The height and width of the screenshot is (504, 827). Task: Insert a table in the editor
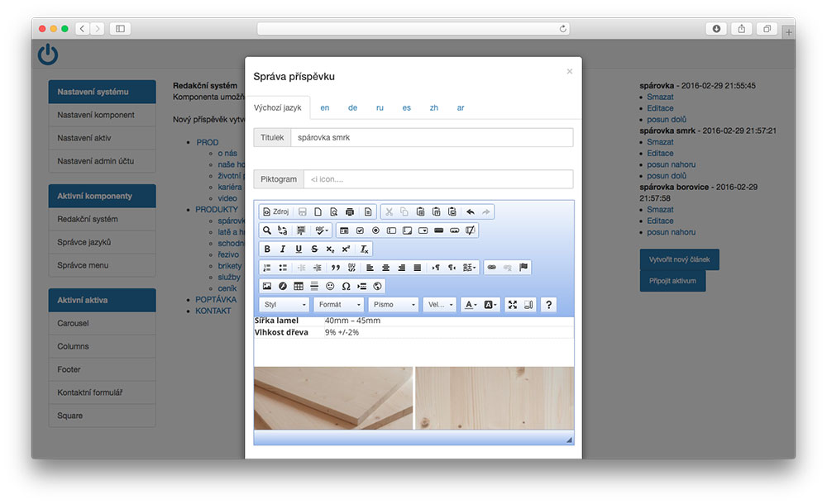pos(299,286)
